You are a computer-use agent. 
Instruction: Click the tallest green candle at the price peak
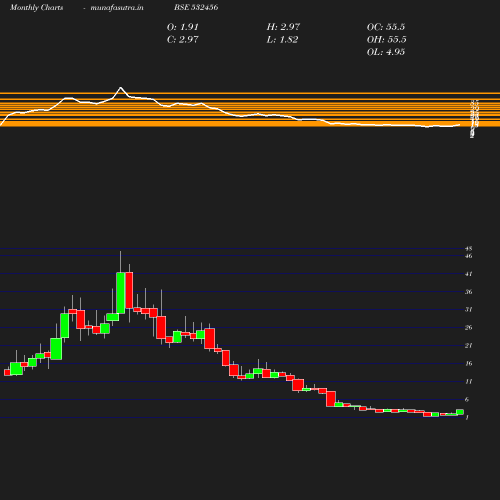tap(121, 293)
